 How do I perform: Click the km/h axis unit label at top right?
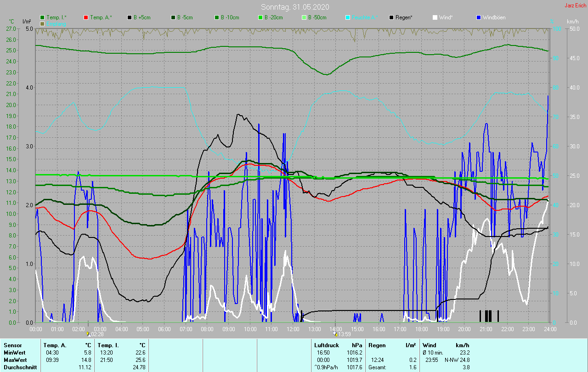(573, 22)
